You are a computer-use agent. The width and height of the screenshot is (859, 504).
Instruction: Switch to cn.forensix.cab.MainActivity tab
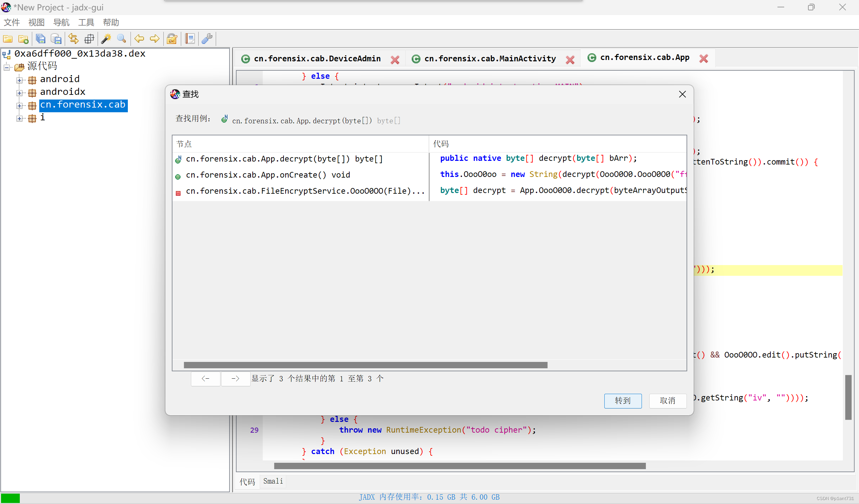point(490,59)
